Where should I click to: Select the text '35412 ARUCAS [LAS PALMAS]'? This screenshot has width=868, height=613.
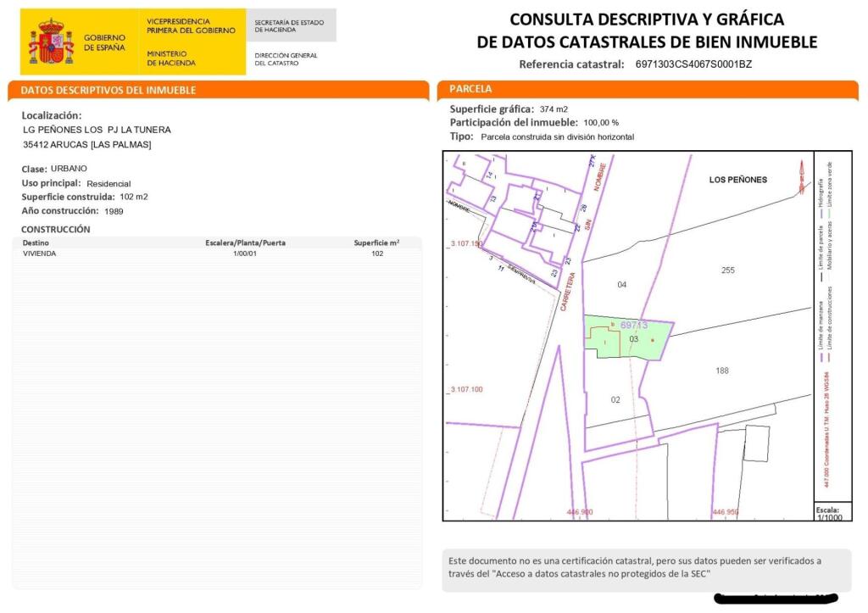click(87, 144)
